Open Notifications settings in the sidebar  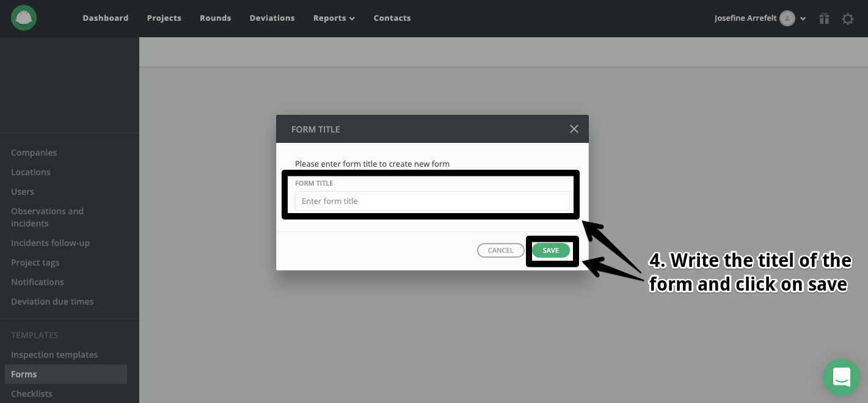37,282
